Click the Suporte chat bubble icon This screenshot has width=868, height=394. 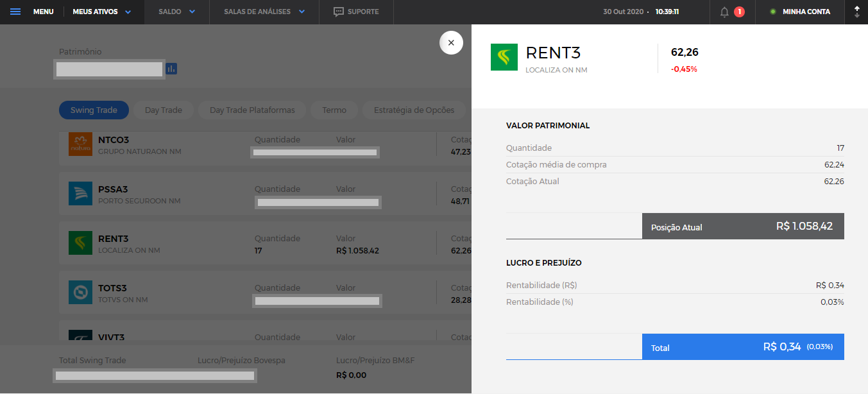tap(339, 12)
